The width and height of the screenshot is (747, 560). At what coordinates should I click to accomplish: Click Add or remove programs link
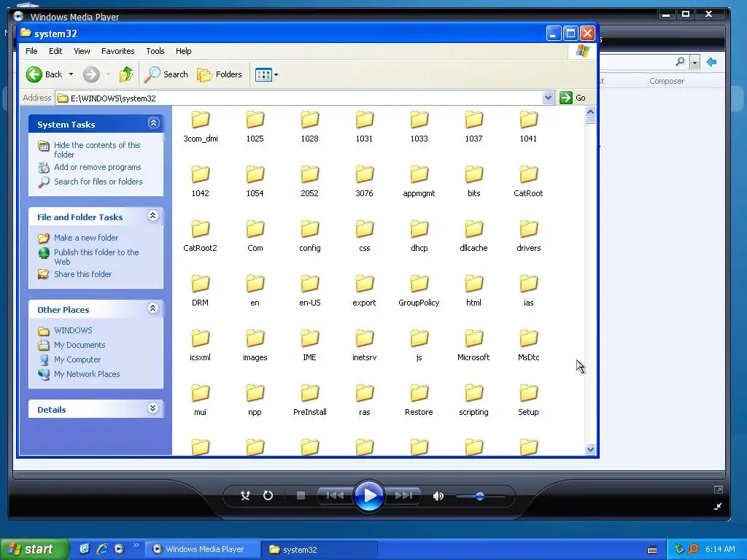97,167
